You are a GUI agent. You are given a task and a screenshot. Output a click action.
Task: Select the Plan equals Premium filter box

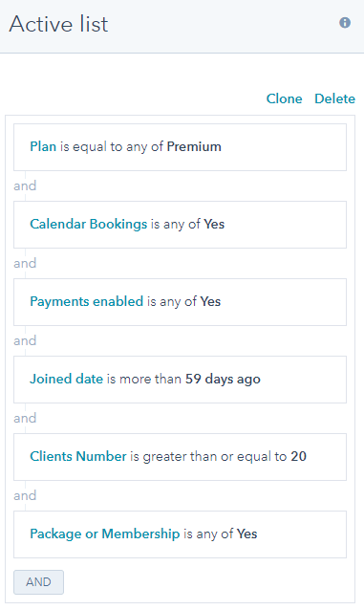click(180, 147)
